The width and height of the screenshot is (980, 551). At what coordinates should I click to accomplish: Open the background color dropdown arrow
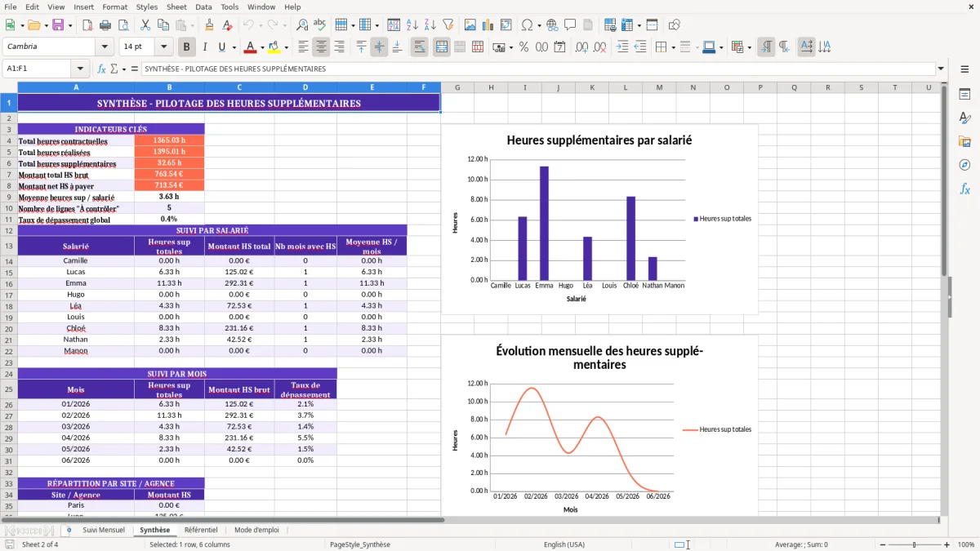point(286,47)
